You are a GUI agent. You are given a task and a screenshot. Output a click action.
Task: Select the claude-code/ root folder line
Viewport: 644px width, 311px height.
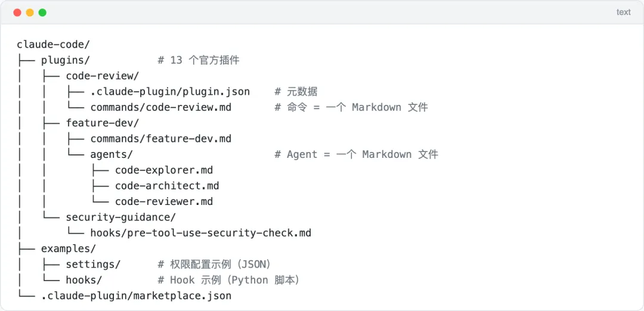53,45
